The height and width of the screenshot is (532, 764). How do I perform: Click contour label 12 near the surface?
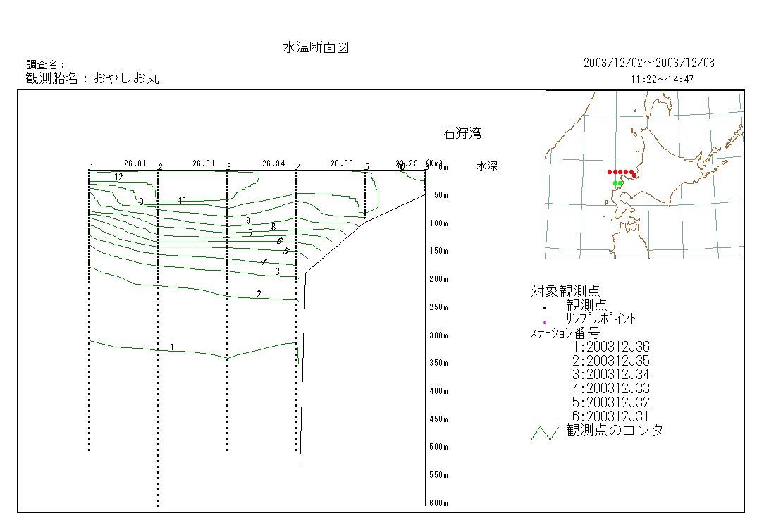tap(118, 178)
